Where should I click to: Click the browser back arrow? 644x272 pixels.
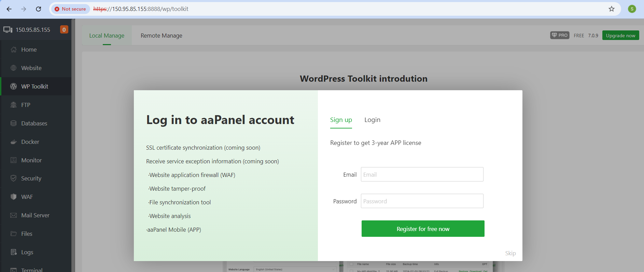coord(9,9)
